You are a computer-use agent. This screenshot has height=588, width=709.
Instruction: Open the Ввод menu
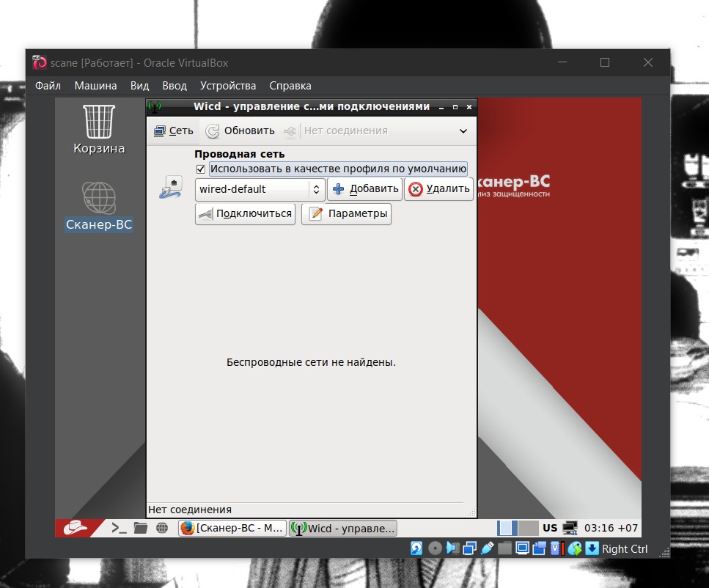175,86
